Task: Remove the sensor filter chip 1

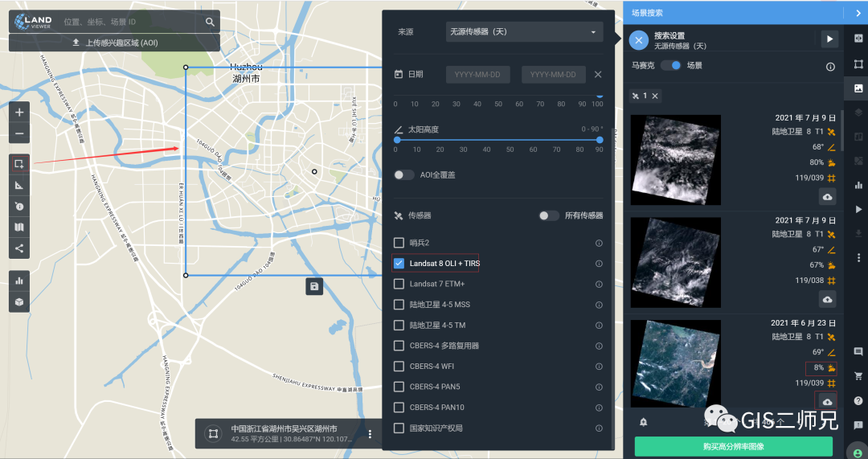Action: pos(655,96)
